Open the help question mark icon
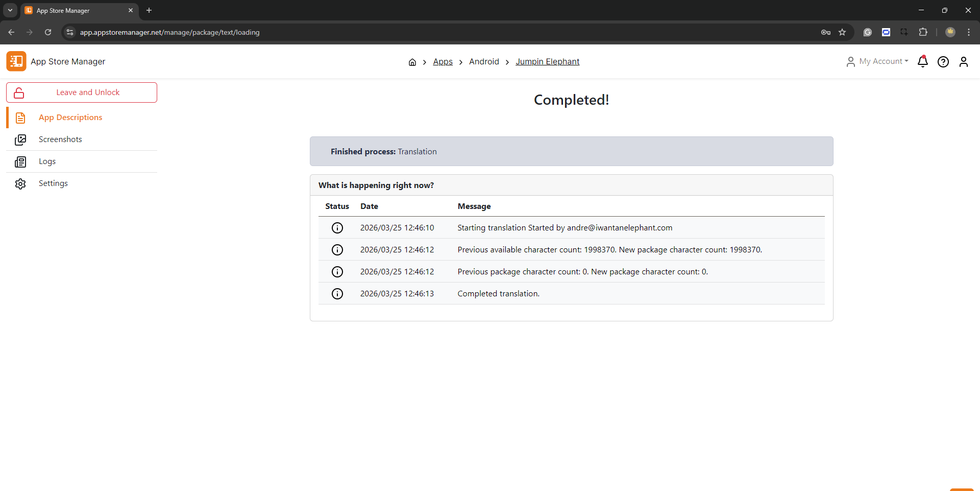This screenshot has height=491, width=980. point(943,62)
